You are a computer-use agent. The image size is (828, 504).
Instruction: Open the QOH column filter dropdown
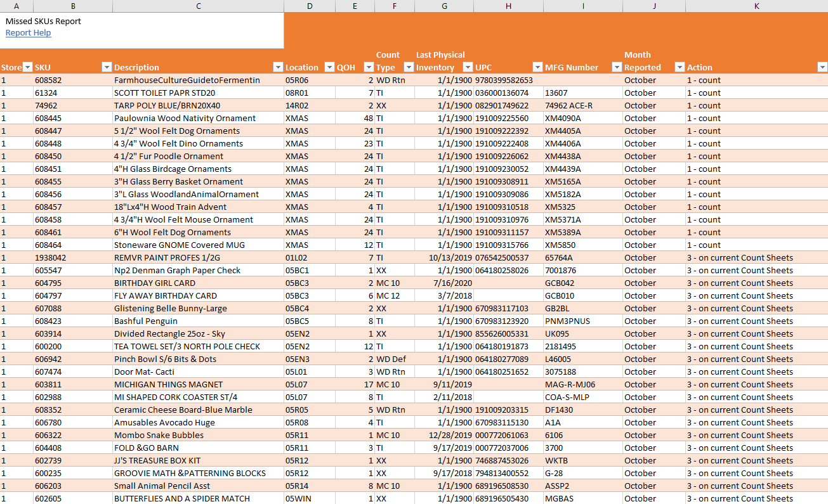[x=369, y=67]
